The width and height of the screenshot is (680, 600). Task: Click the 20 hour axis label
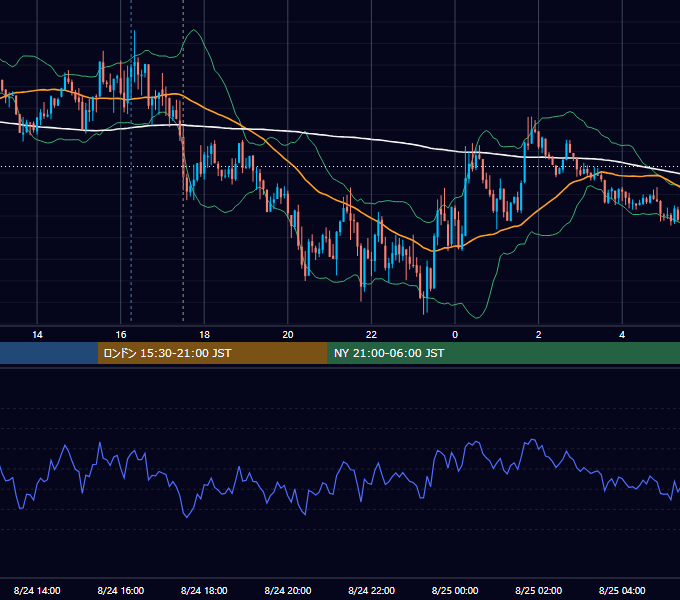pos(288,335)
